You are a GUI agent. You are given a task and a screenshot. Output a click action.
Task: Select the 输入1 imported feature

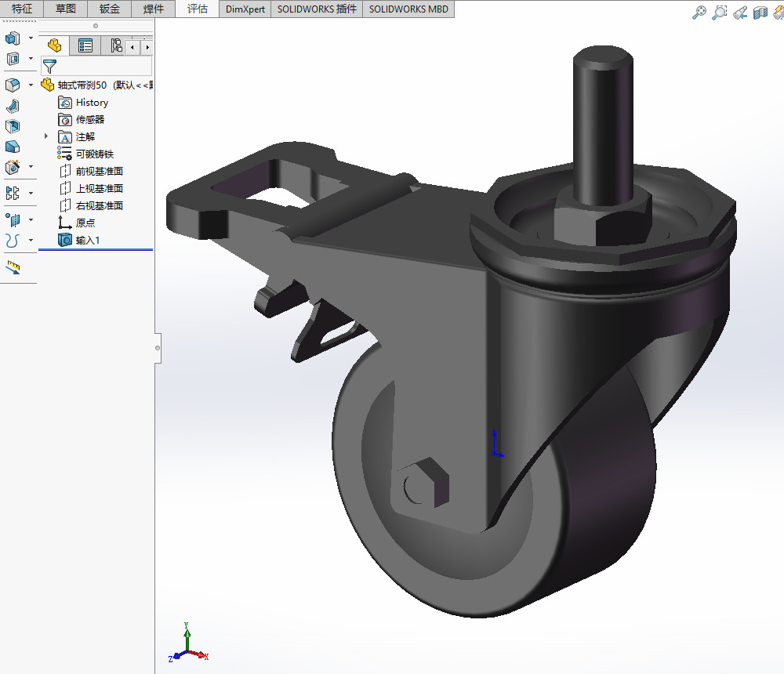(x=79, y=240)
